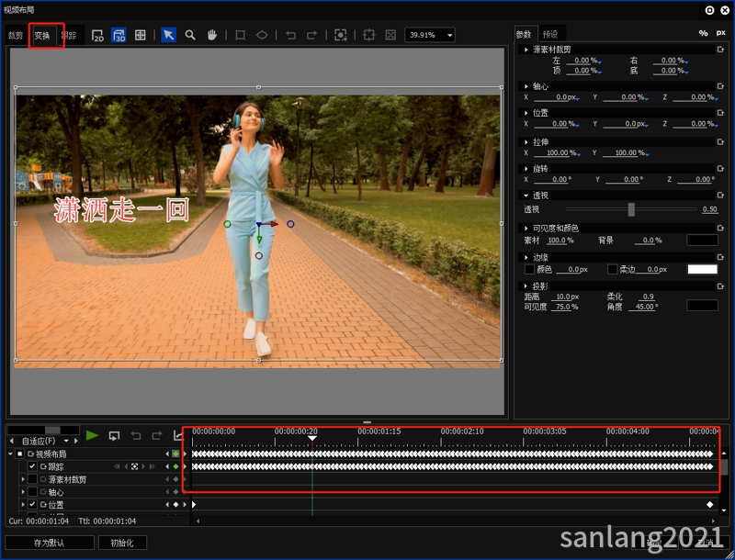Click the 拉伸 X 100.00 value field
Screen dimensions: 735x560
coord(557,153)
